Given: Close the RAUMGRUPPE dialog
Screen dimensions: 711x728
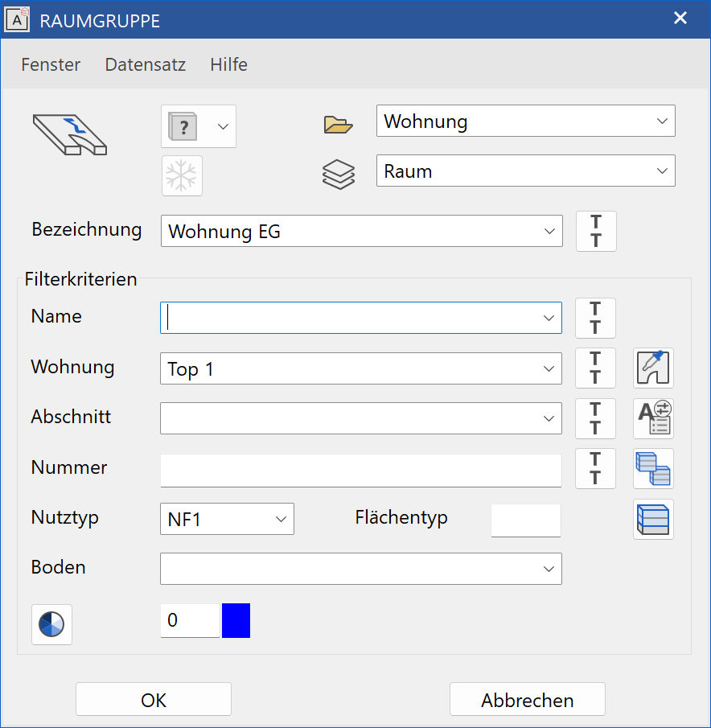Looking at the screenshot, I should 680,19.
